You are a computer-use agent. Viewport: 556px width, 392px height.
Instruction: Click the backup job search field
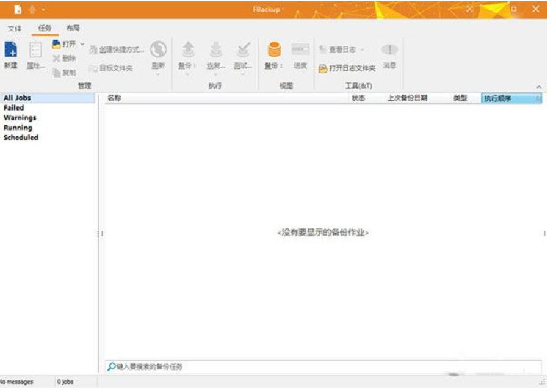pos(323,367)
